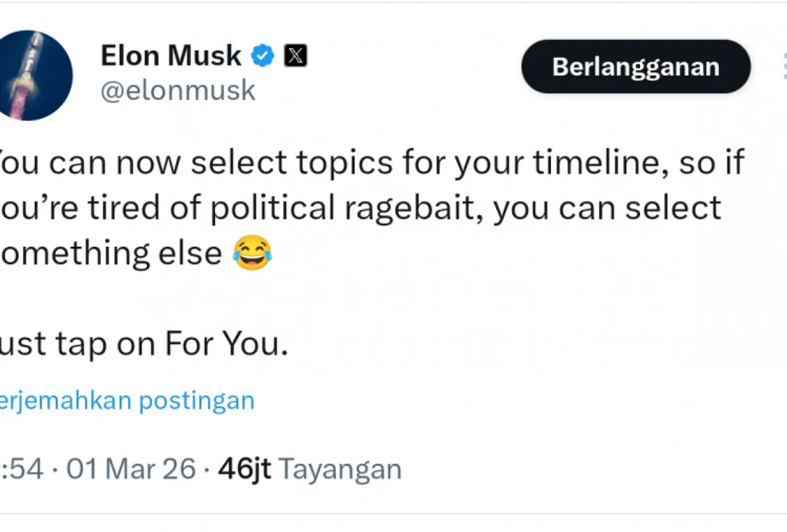Click the @elonmusk handle
Viewport: 787px width, 532px height.
click(177, 91)
